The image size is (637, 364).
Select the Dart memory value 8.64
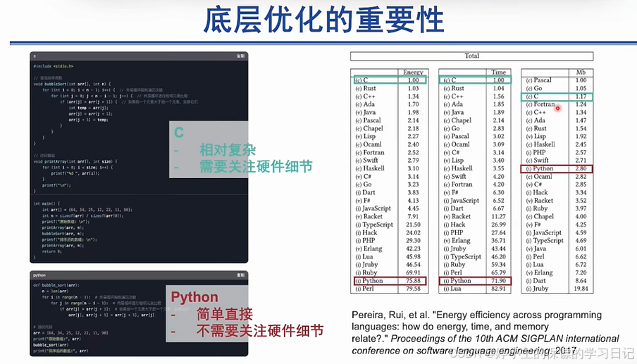[x=581, y=281]
